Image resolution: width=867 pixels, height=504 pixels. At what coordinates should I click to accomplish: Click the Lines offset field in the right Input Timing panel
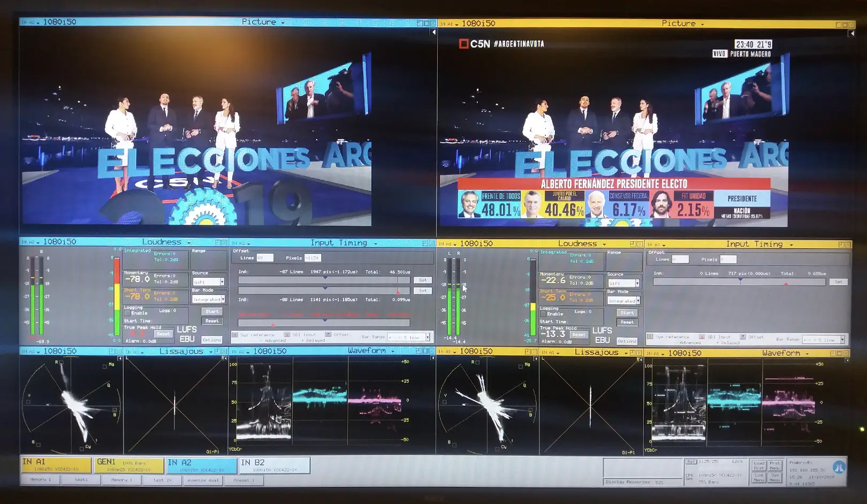680,259
